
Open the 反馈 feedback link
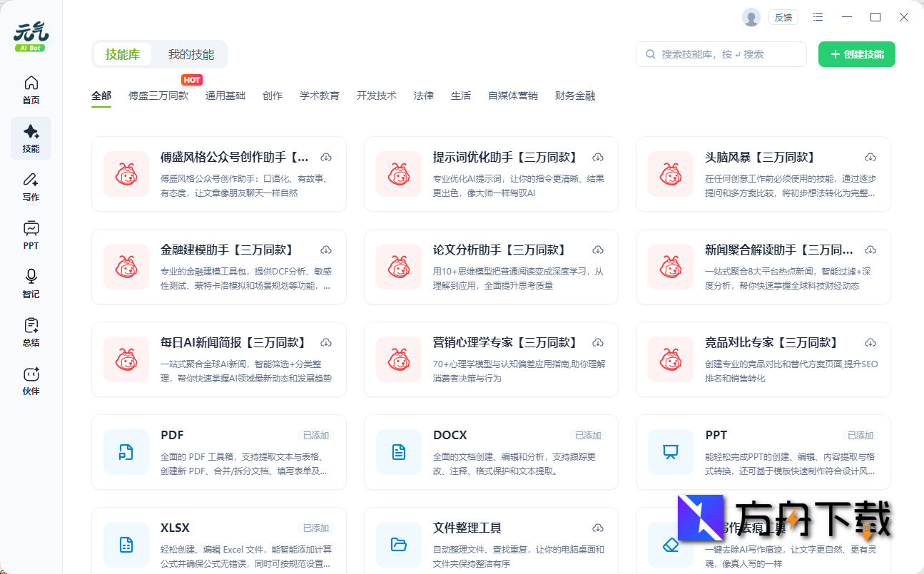point(783,16)
